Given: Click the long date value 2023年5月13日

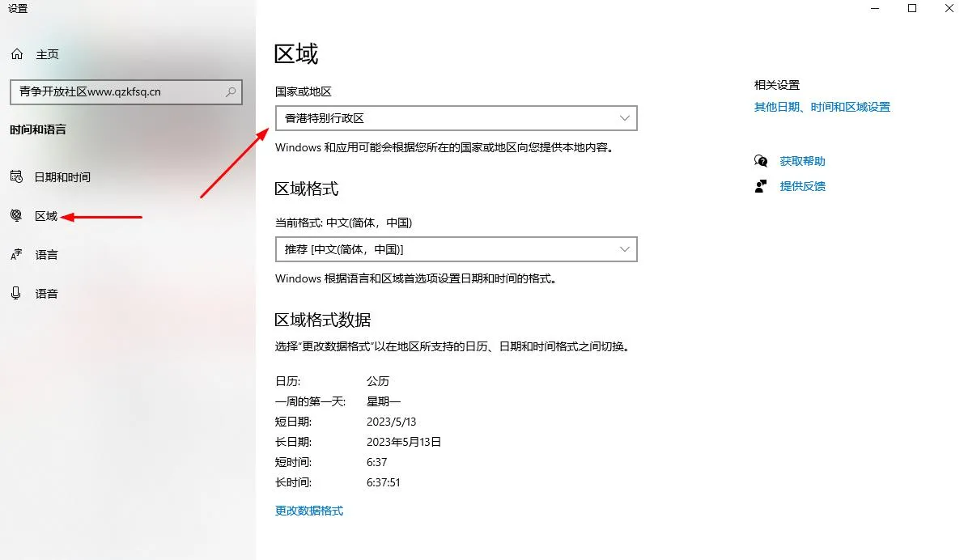Looking at the screenshot, I should click(404, 442).
